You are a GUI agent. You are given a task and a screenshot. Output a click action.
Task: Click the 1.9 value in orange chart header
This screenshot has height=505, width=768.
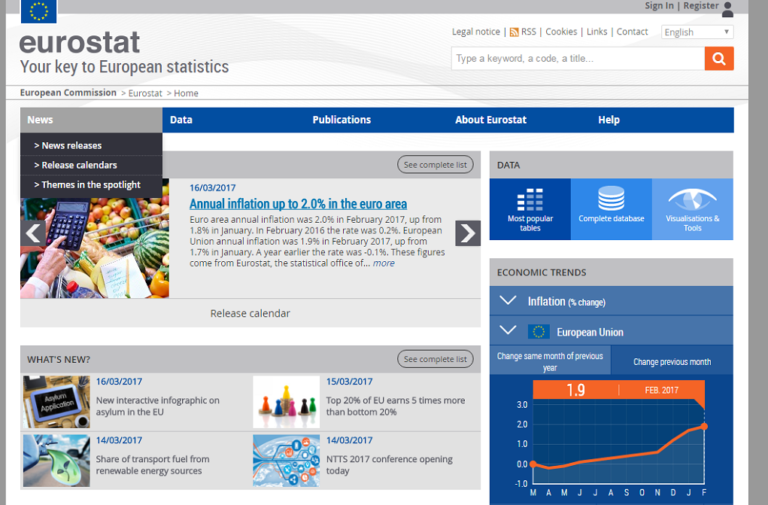click(x=576, y=390)
